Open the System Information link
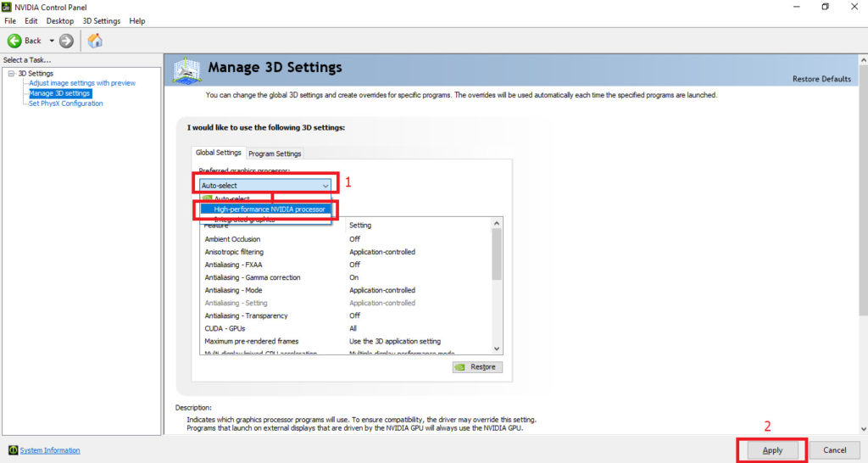 pos(50,450)
